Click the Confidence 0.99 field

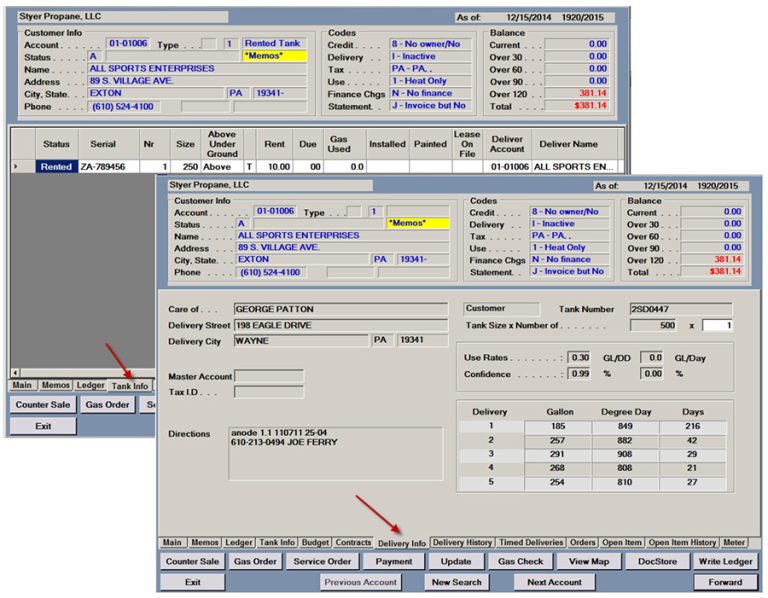click(579, 374)
